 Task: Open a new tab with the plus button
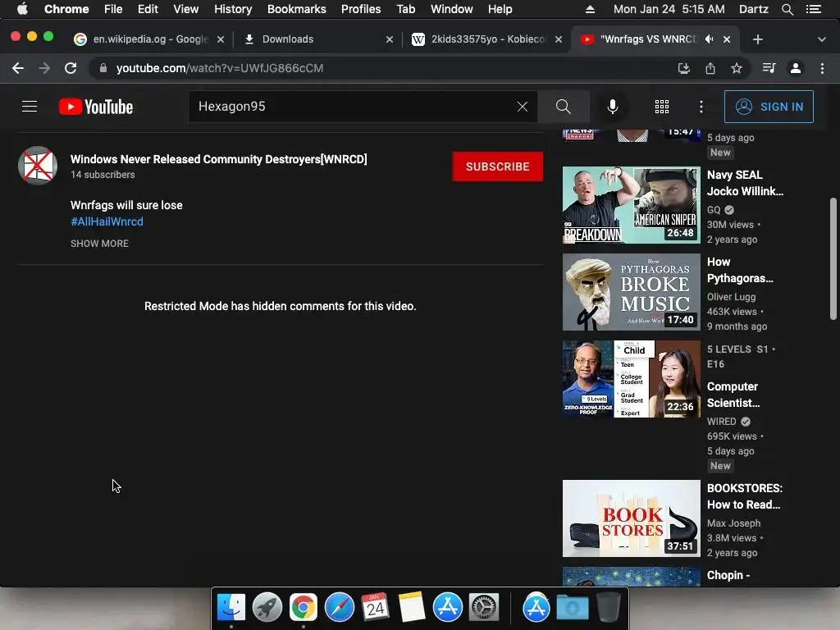coord(757,39)
